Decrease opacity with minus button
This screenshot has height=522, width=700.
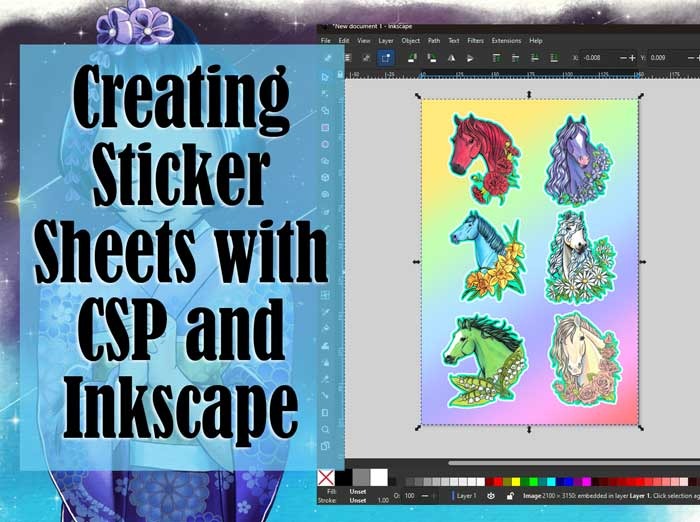[425, 496]
